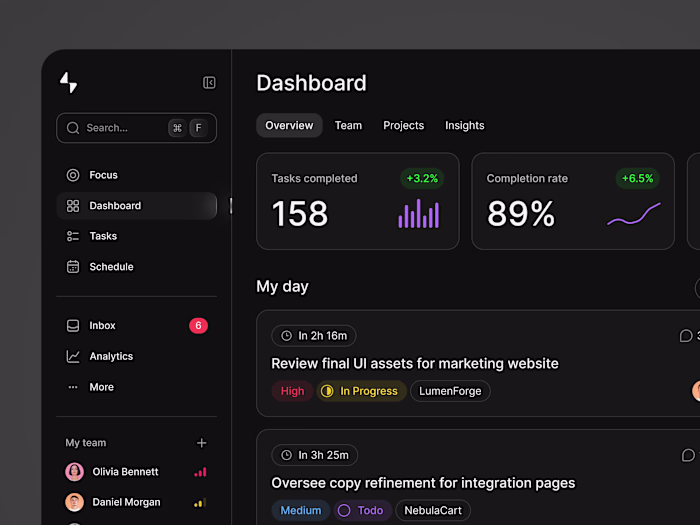Click the +6.5% change badge

pyautogui.click(x=638, y=179)
